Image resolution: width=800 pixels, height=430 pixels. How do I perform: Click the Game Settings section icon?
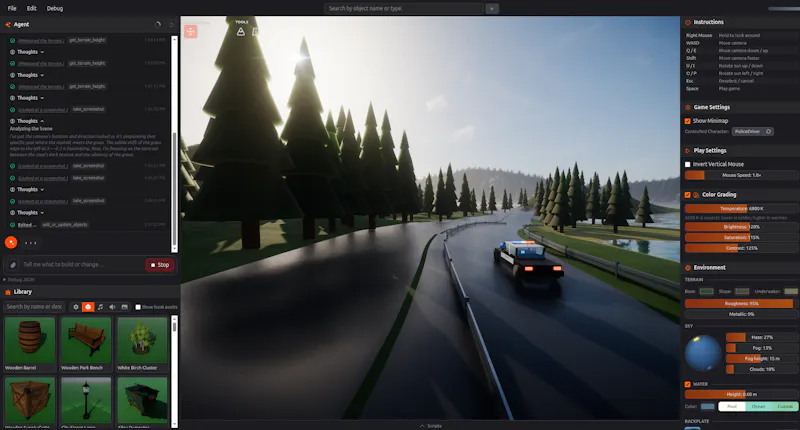coord(688,108)
